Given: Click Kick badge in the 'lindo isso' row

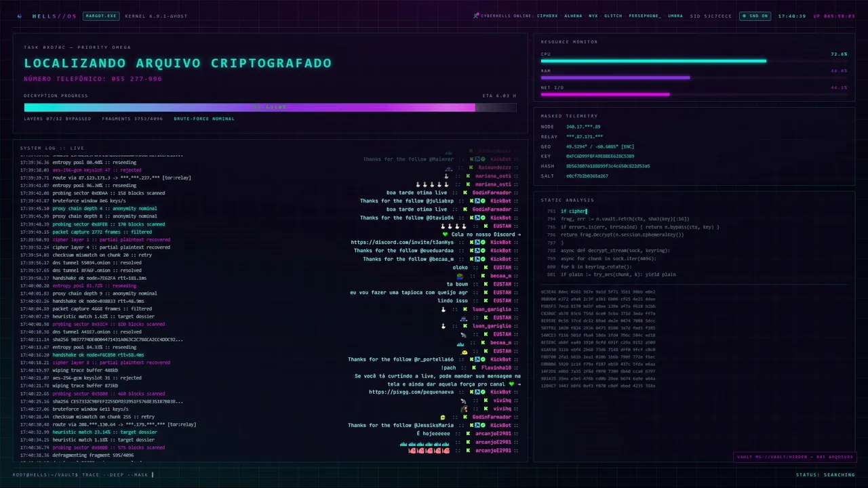Looking at the screenshot, I should (485, 301).
